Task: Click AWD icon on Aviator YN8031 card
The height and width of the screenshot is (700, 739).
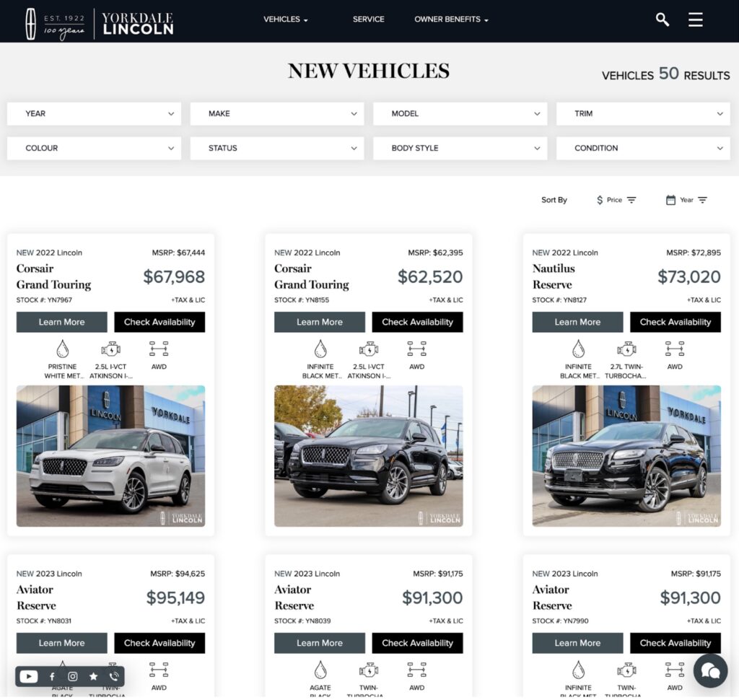Action: pyautogui.click(x=159, y=670)
